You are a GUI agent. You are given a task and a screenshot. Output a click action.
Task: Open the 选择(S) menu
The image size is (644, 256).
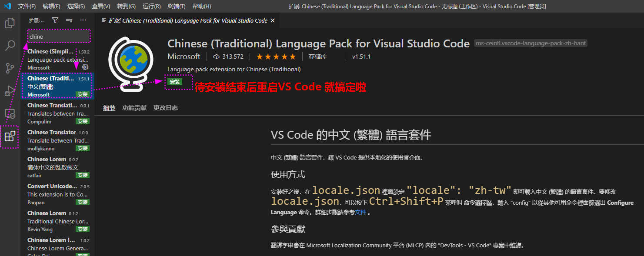click(77, 7)
